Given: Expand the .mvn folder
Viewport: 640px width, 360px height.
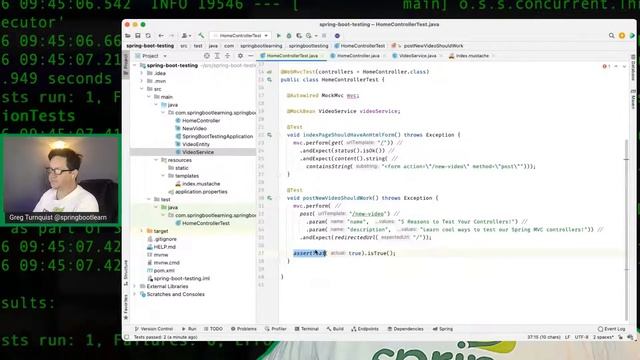Looking at the screenshot, I should (142, 81).
